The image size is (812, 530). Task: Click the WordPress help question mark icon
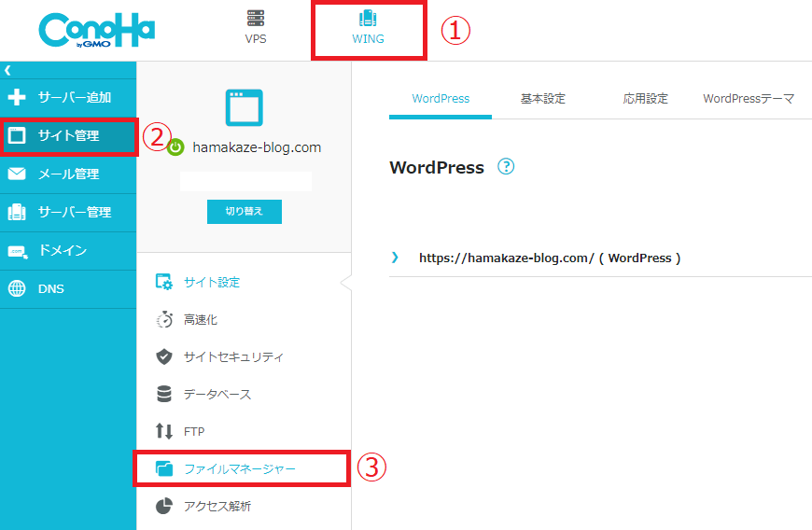[506, 167]
